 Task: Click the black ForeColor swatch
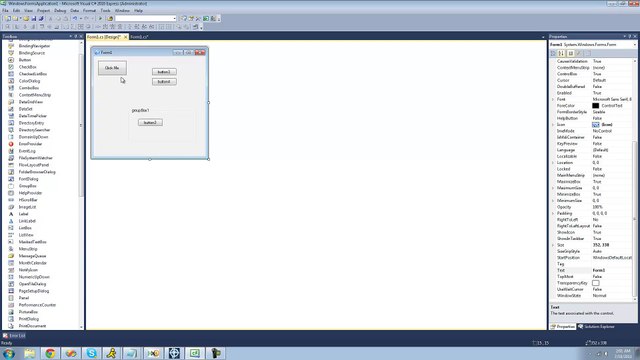click(x=596, y=106)
